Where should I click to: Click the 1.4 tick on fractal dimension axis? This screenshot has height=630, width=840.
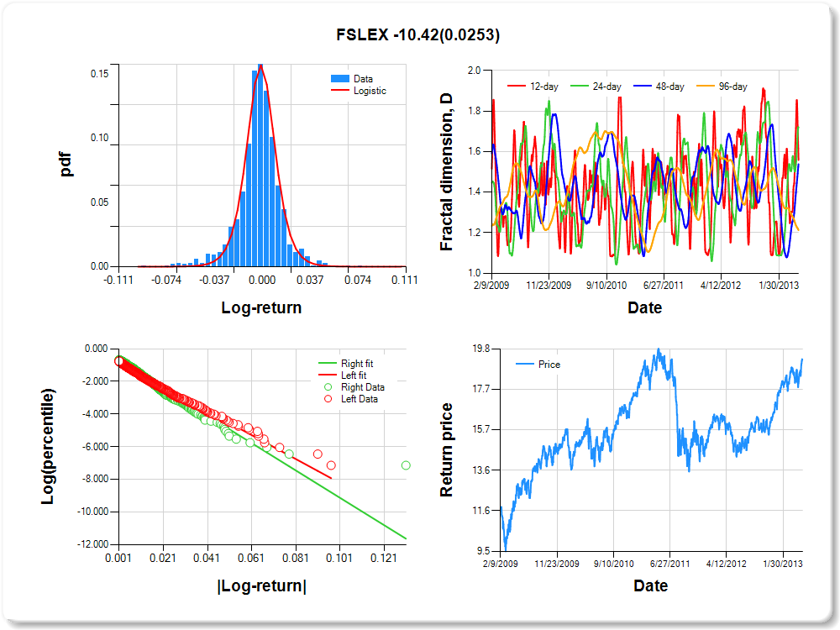(474, 192)
